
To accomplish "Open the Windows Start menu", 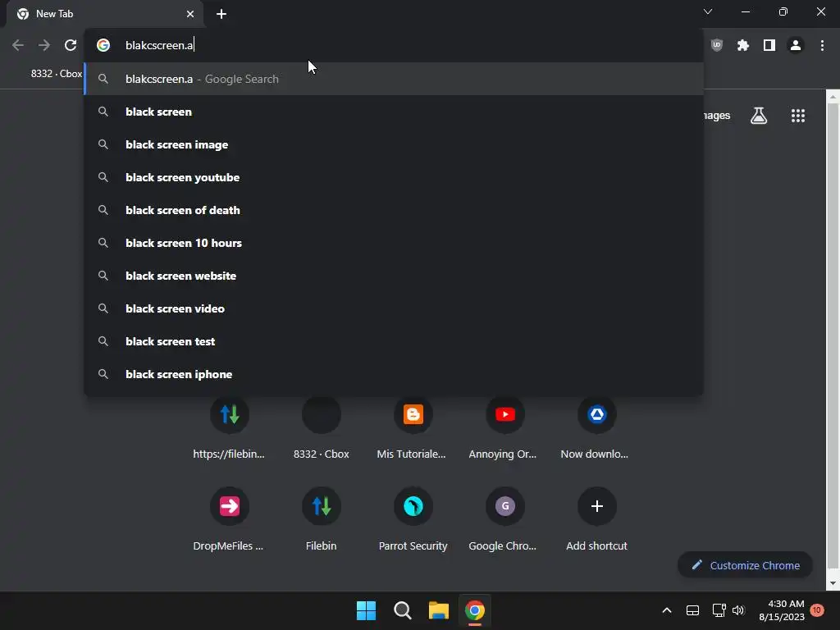I will pyautogui.click(x=366, y=610).
